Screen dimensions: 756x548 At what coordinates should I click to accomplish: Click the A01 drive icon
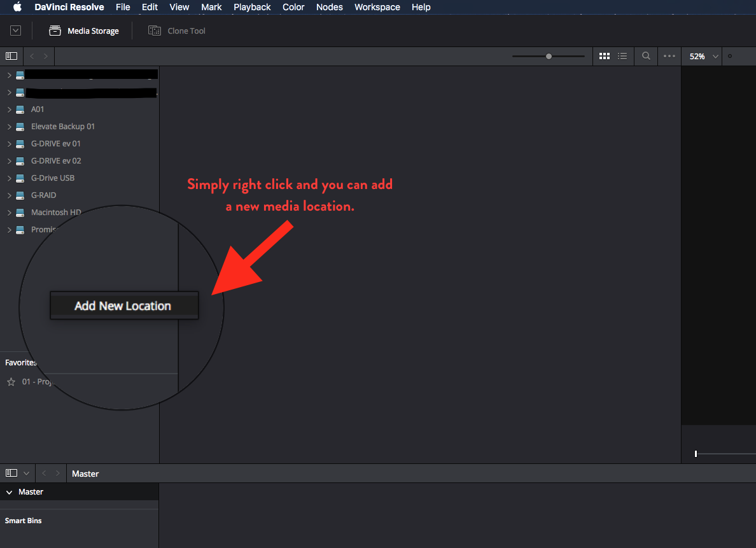(x=20, y=109)
